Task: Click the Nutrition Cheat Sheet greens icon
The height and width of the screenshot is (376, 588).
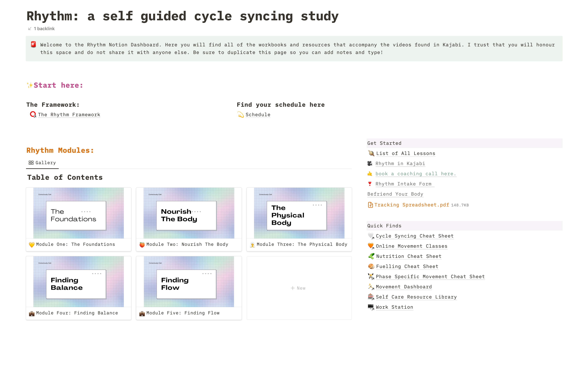Action: [371, 256]
